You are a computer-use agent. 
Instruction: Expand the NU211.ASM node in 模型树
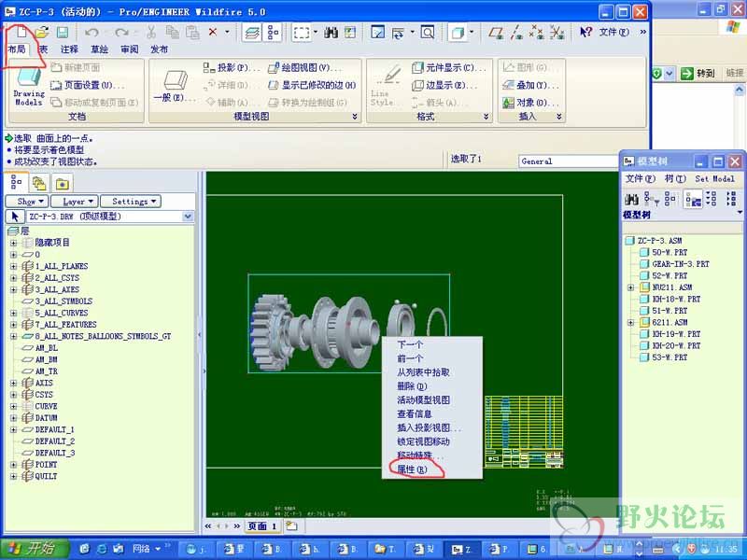(631, 287)
